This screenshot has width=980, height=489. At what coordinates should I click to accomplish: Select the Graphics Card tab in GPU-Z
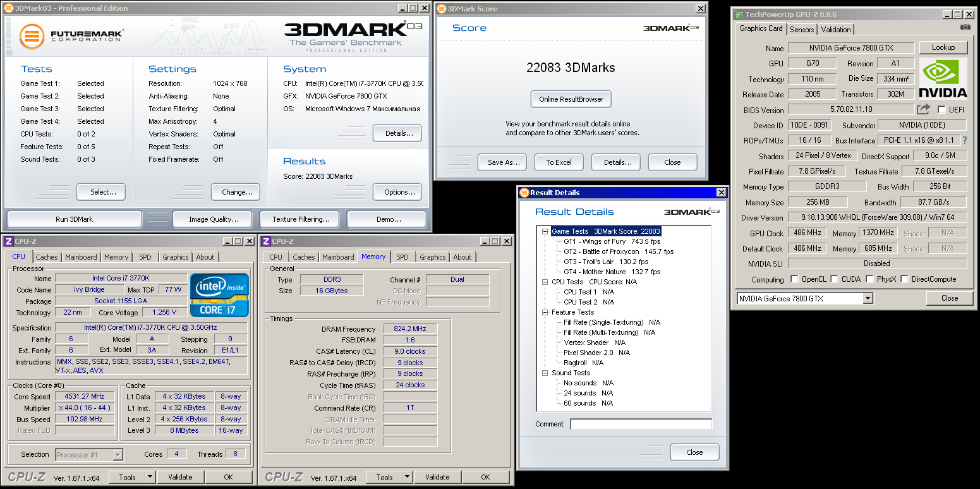tap(761, 28)
